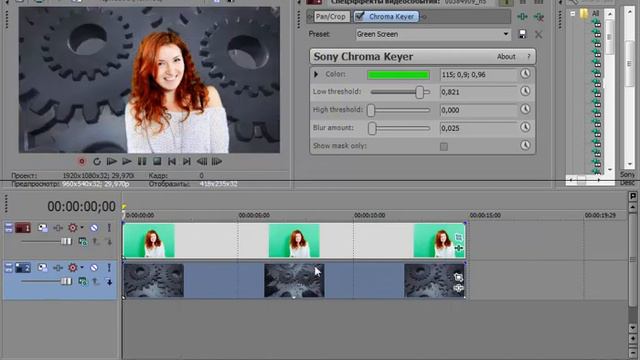
Task: Edit the High threshold value 0,000
Action: [x=478, y=110]
